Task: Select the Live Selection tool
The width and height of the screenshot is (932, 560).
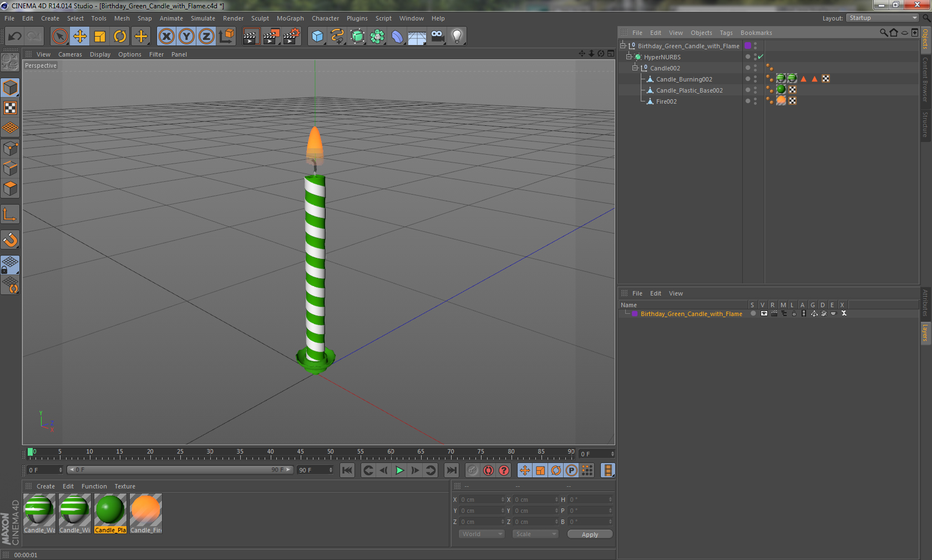Action: [x=59, y=37]
